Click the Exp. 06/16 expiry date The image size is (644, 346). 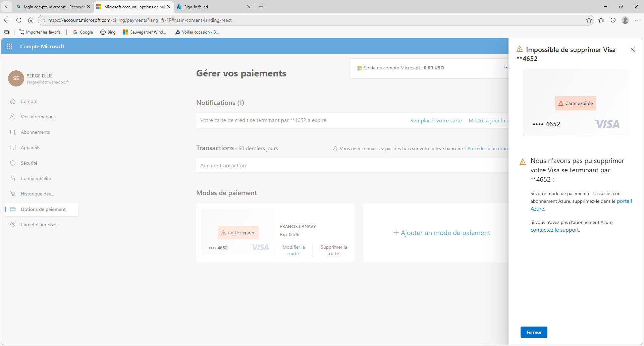[x=290, y=235]
